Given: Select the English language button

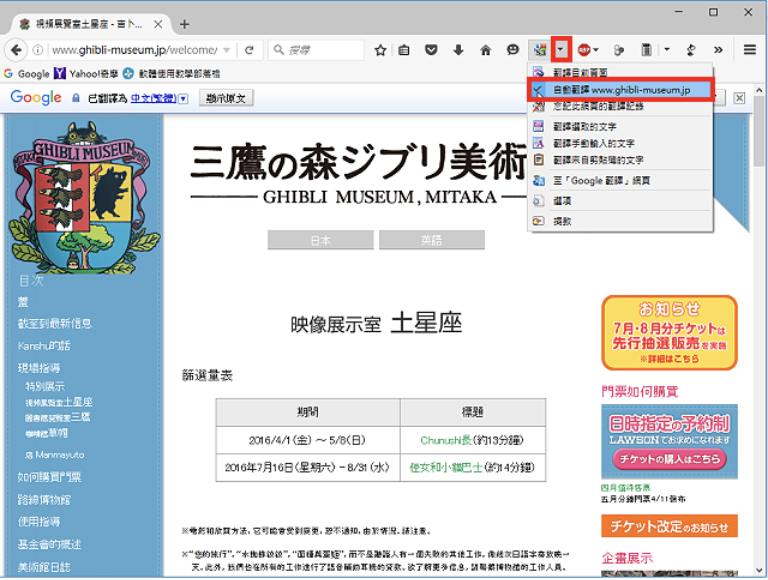Looking at the screenshot, I should point(432,240).
